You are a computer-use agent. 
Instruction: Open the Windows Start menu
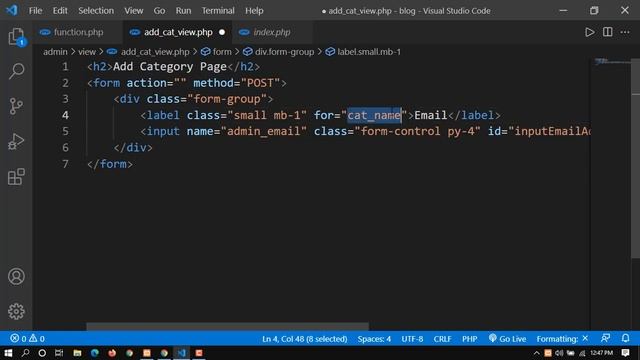8,353
